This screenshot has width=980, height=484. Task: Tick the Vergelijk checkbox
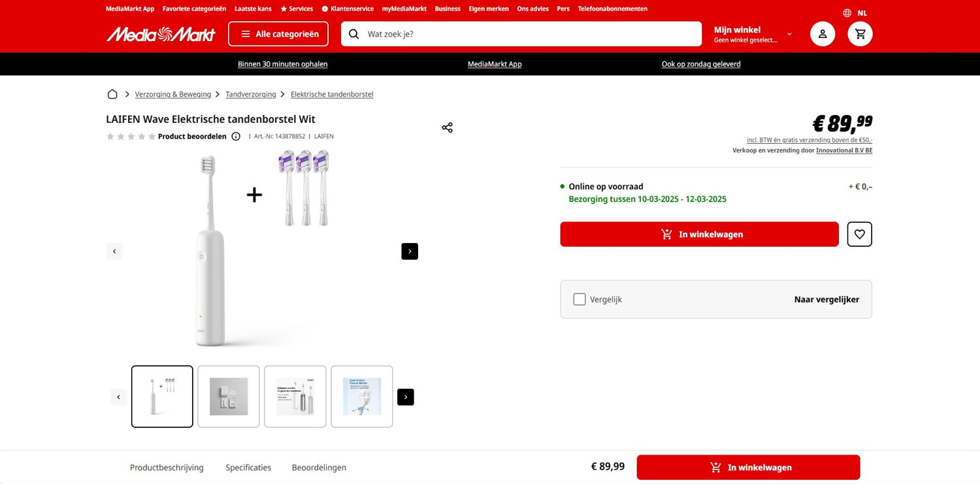click(580, 299)
